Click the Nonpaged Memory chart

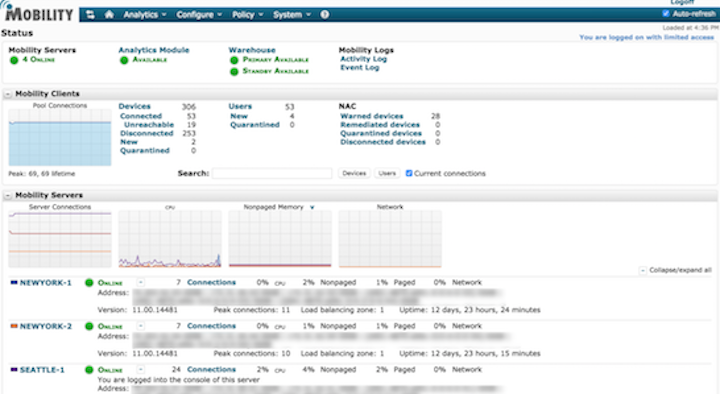point(280,239)
